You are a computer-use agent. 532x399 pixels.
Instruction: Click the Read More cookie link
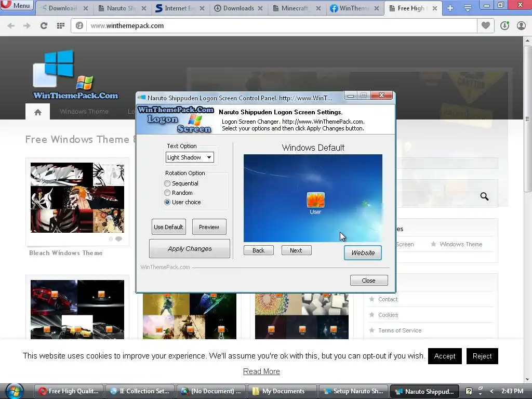261,371
